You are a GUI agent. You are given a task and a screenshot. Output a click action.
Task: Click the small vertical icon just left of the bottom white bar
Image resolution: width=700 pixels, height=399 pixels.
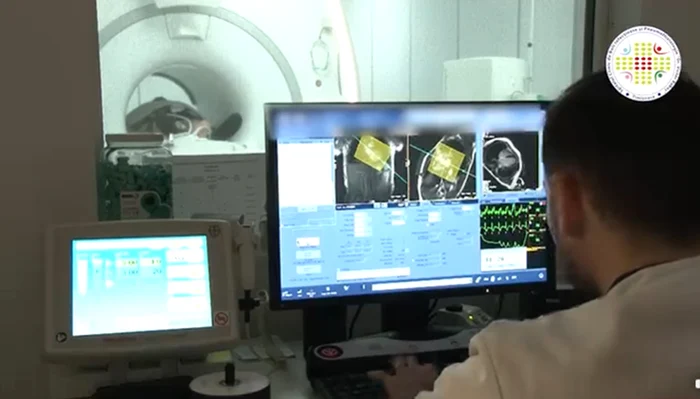[363, 287]
